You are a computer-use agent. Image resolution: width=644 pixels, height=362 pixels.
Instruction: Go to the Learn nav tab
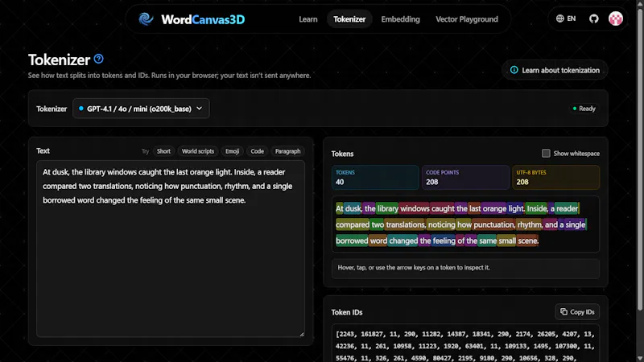point(308,19)
